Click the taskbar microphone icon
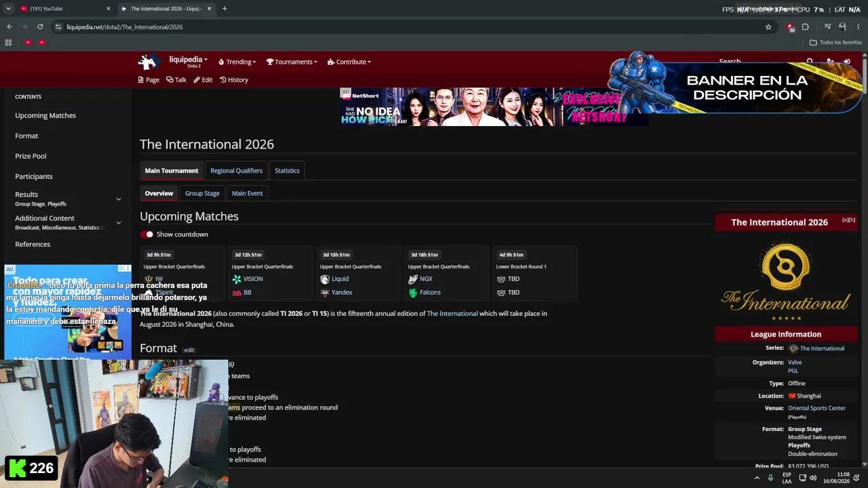The height and width of the screenshot is (488, 868). pos(770,478)
